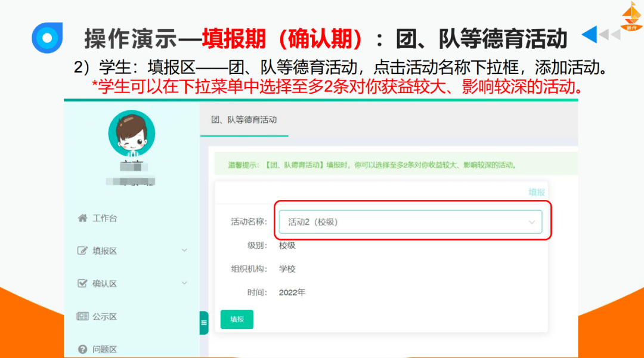Click the checkmark icon beside 确认区
644x358 pixels.
(83, 283)
